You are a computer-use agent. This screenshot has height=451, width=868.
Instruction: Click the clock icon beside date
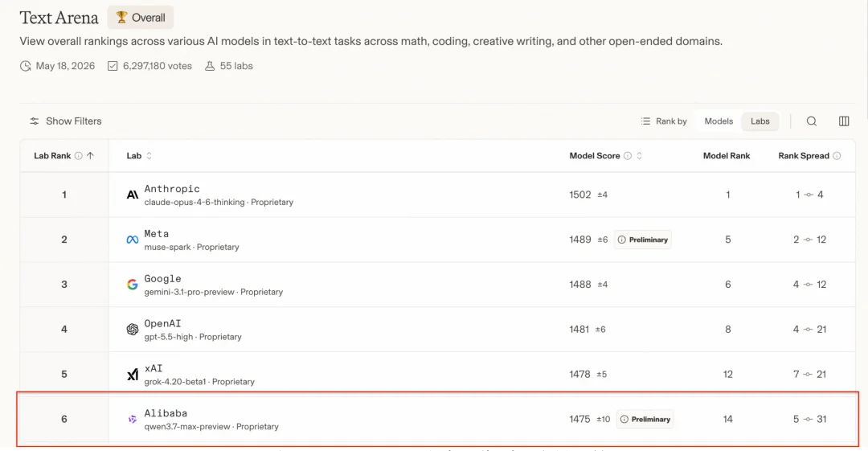26,66
